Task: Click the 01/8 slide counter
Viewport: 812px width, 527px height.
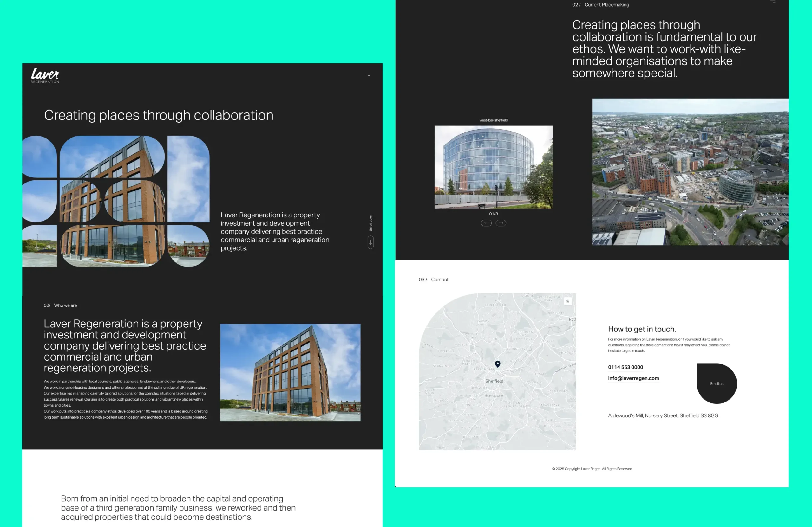Action: pyautogui.click(x=493, y=214)
